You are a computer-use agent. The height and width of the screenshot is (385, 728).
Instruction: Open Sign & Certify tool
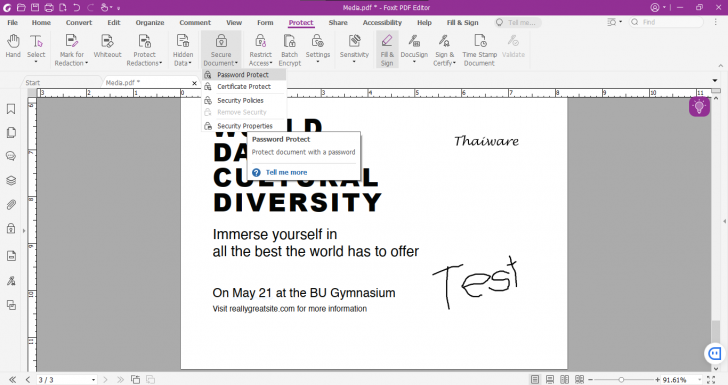click(x=444, y=50)
